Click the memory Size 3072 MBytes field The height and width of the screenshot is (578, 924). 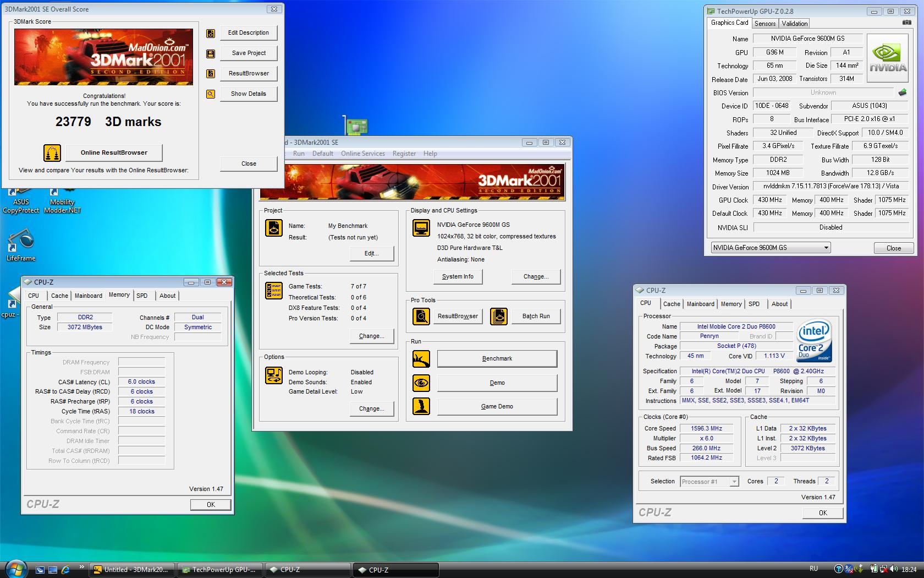point(85,327)
